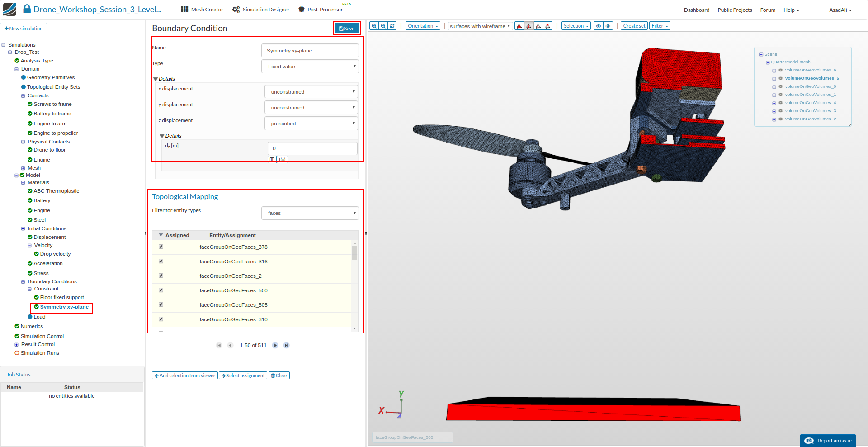Toggle visibility of volumeOnGeoVolumes_0
This screenshot has height=447, width=868.
pyautogui.click(x=780, y=86)
